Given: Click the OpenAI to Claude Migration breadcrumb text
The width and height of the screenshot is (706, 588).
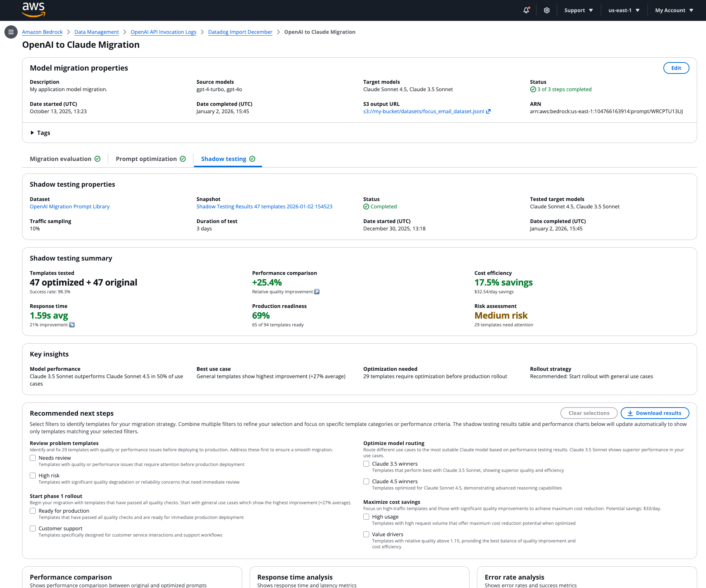Looking at the screenshot, I should click(x=320, y=32).
